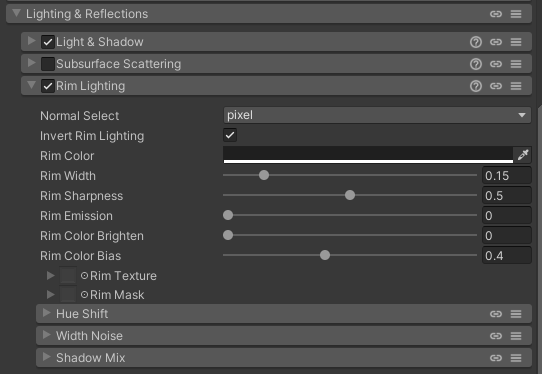Open hamburger menu on Subsurface Scattering row
Viewport: 542px width, 374px height.
tap(516, 64)
